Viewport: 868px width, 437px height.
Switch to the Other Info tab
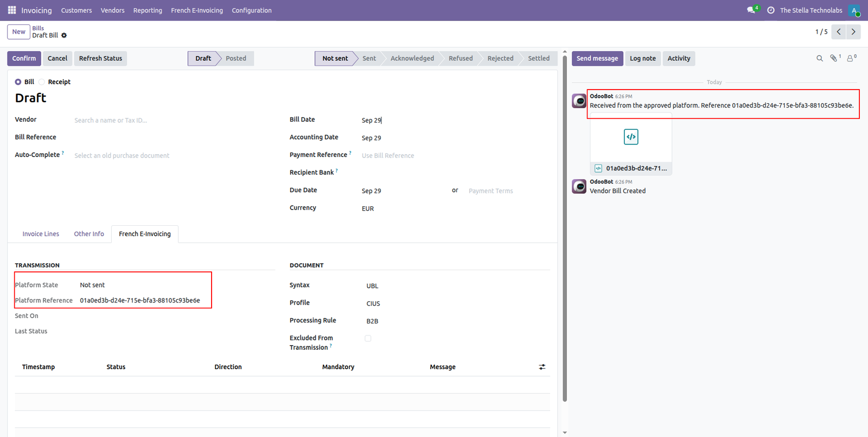click(89, 234)
